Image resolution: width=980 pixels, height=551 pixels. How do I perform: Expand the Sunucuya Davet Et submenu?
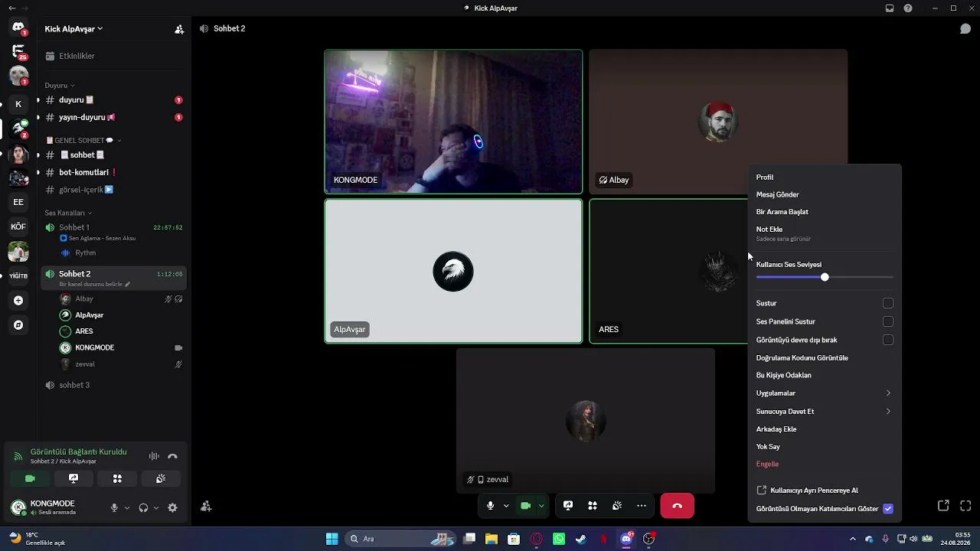tap(825, 412)
